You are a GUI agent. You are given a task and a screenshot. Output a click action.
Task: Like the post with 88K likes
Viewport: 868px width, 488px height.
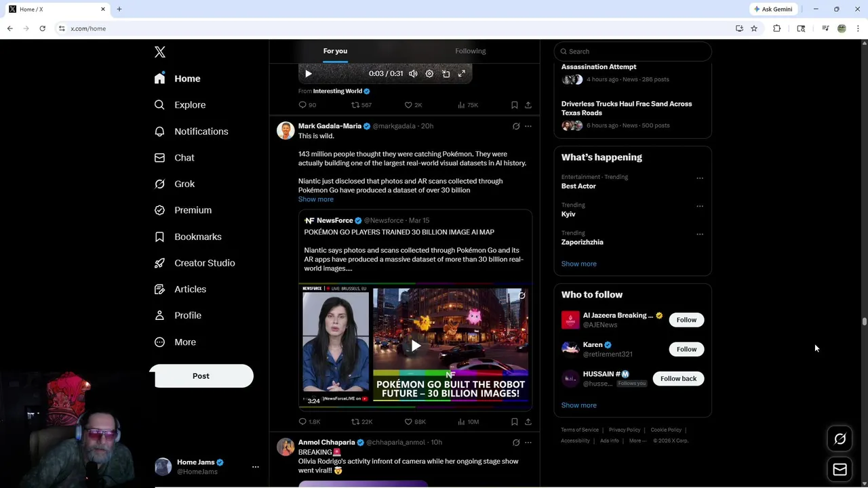click(415, 422)
